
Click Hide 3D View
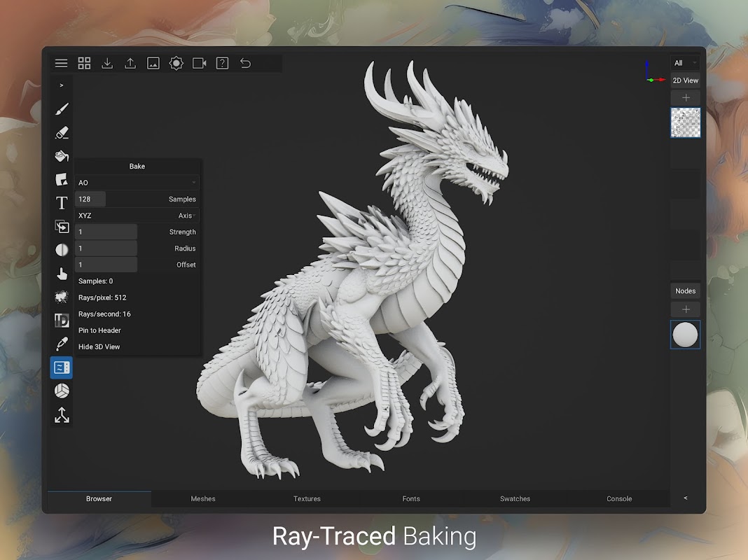tap(99, 346)
